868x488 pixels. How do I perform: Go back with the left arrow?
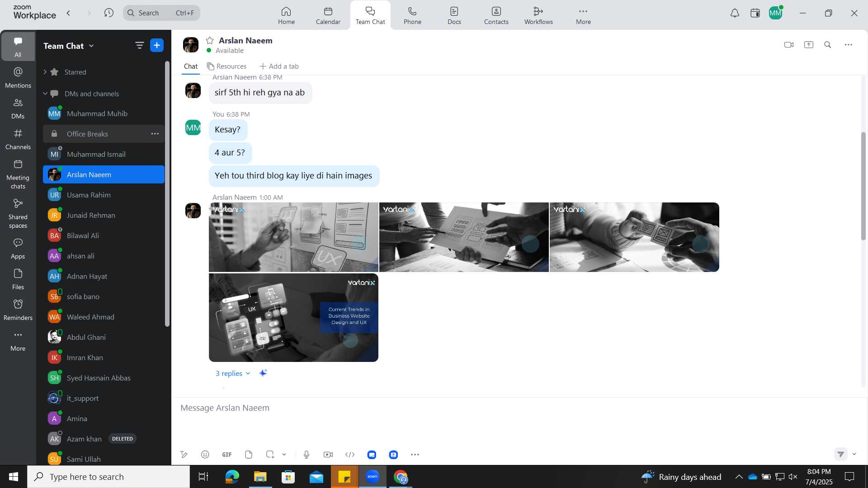[68, 13]
